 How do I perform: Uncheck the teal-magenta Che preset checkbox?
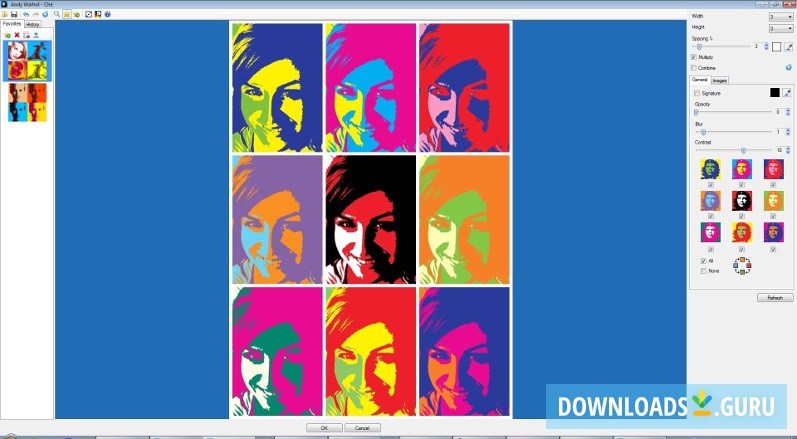[x=711, y=249]
